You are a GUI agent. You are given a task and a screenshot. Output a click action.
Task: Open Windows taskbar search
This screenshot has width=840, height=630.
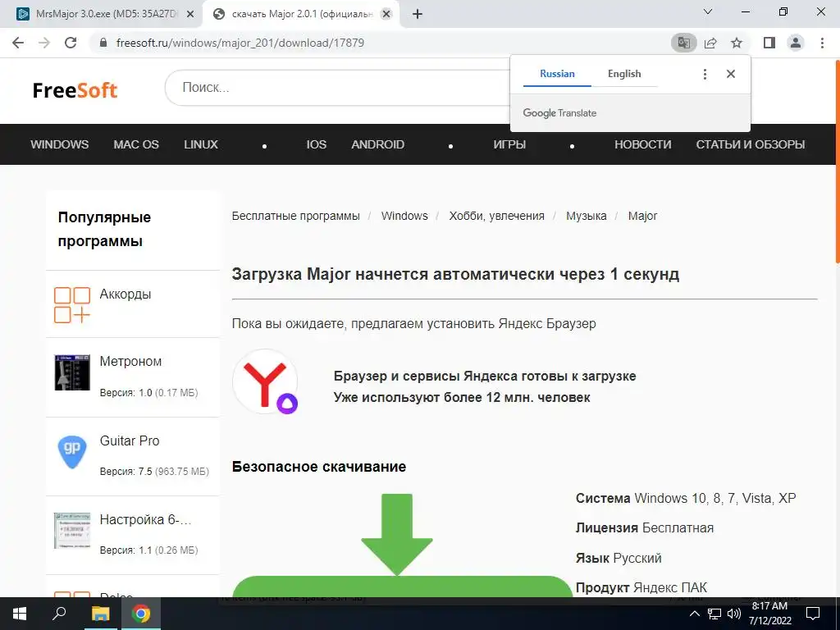(59, 614)
